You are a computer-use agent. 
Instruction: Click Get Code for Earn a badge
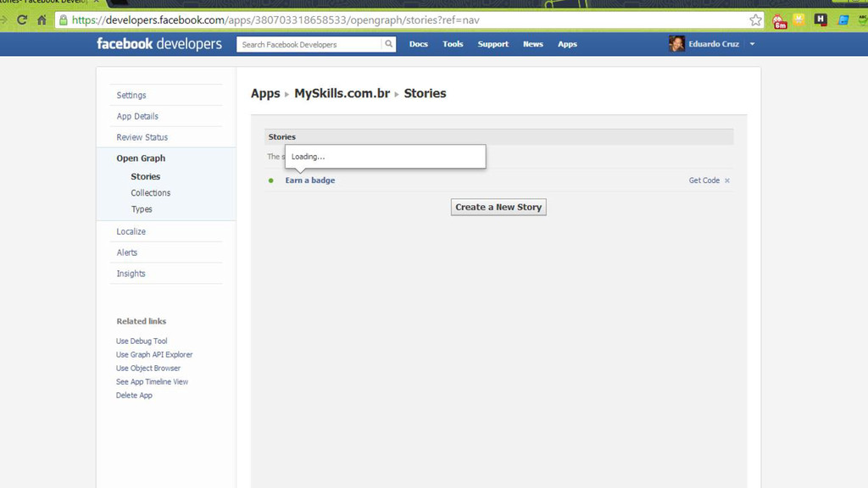[704, 180]
